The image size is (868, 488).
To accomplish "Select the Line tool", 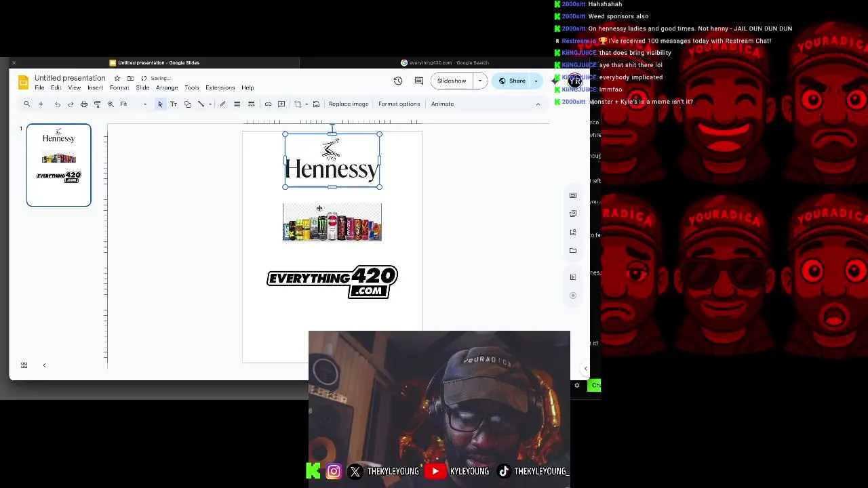I will coord(201,104).
